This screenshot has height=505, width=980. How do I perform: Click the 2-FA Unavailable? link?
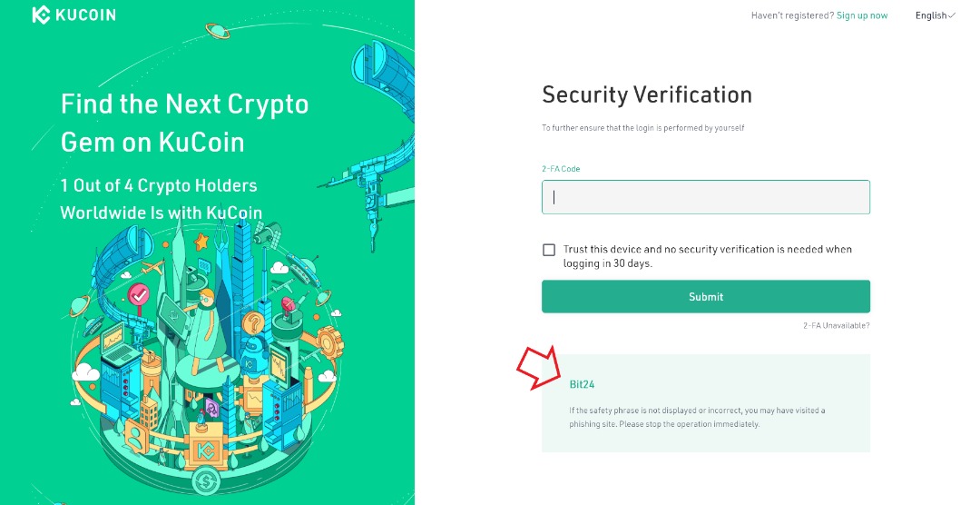[836, 325]
